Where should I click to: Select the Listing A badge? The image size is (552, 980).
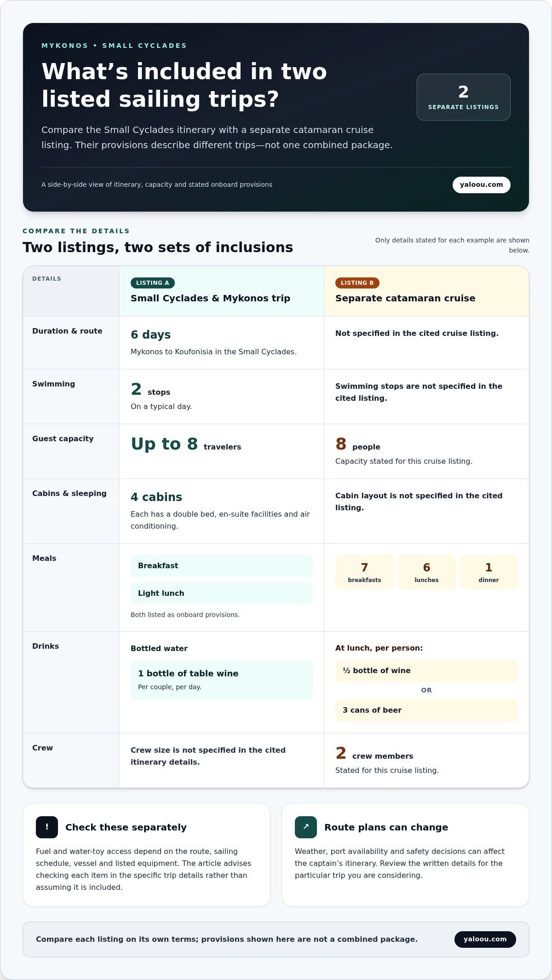click(x=153, y=283)
